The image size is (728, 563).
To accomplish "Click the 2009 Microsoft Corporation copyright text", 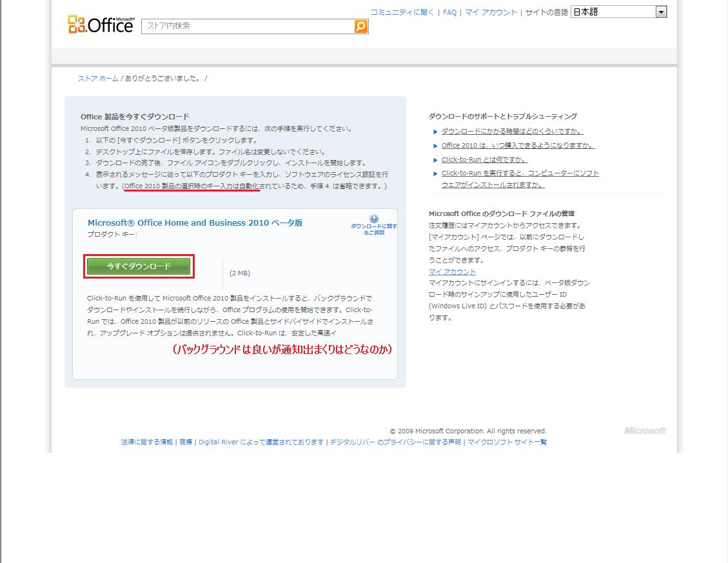I will tap(468, 431).
